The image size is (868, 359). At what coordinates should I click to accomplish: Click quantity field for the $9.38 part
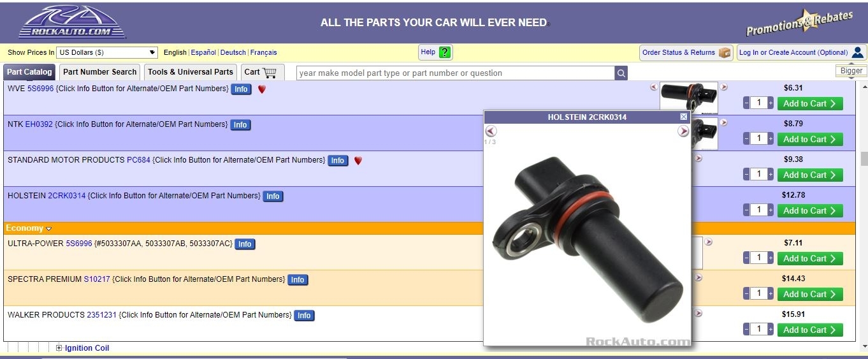(x=758, y=175)
